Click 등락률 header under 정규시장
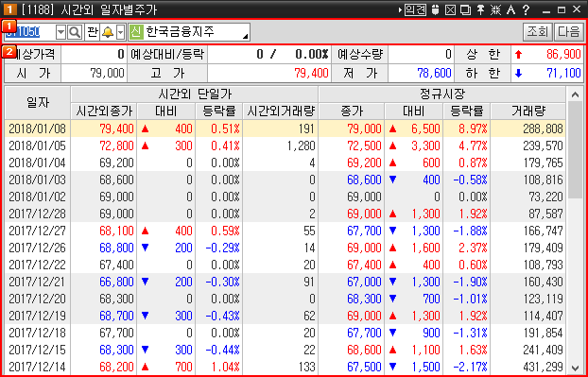588x377 pixels. pyautogui.click(x=466, y=111)
